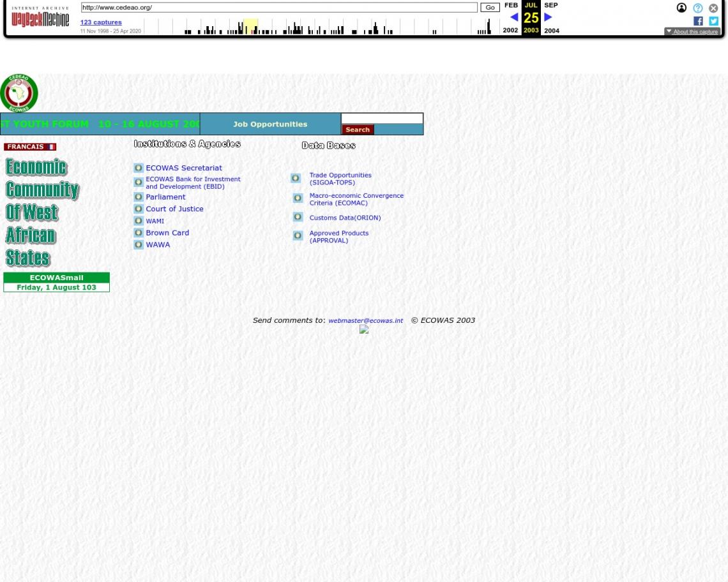The width and height of the screenshot is (728, 582).
Task: Click the Wayback URL address field
Action: click(279, 8)
